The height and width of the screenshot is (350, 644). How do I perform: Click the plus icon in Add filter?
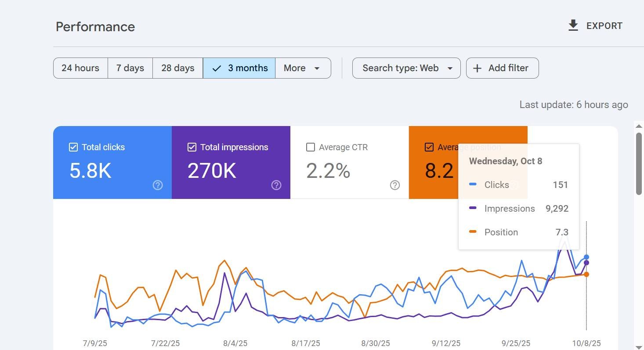477,68
